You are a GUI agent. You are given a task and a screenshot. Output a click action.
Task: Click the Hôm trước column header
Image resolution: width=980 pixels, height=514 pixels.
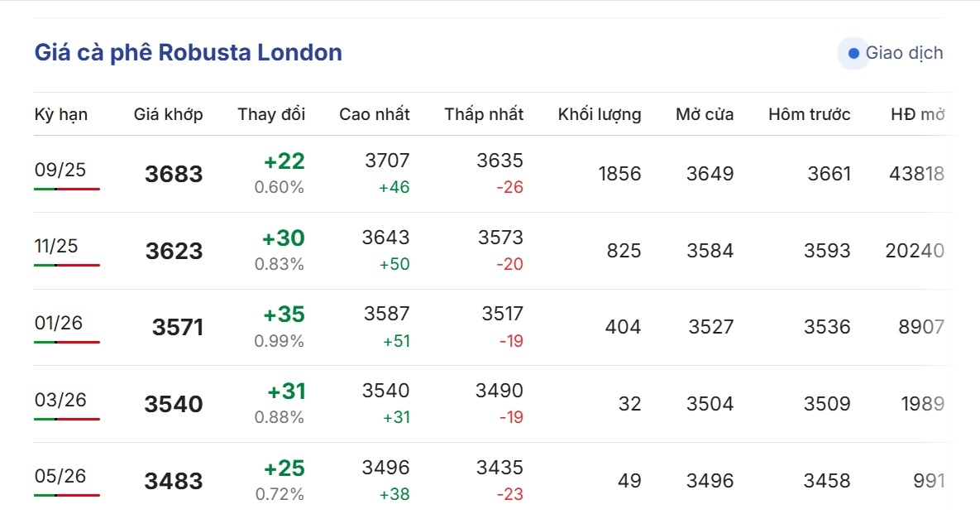tap(810, 114)
